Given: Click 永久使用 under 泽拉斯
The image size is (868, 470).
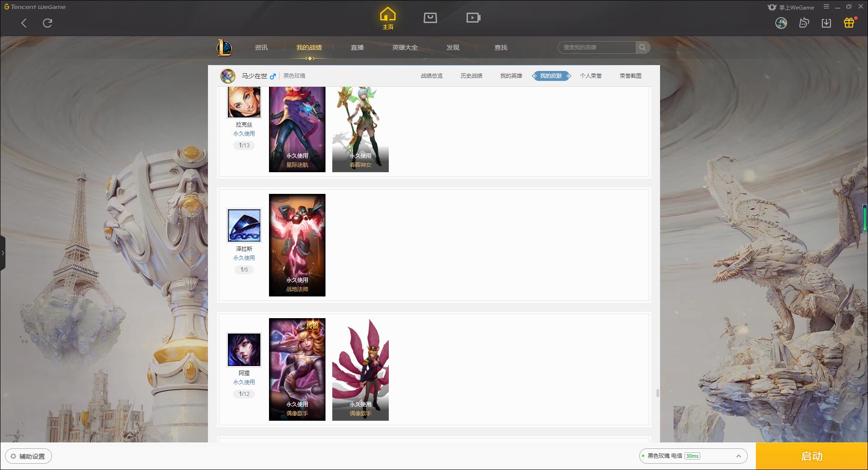Looking at the screenshot, I should point(244,258).
